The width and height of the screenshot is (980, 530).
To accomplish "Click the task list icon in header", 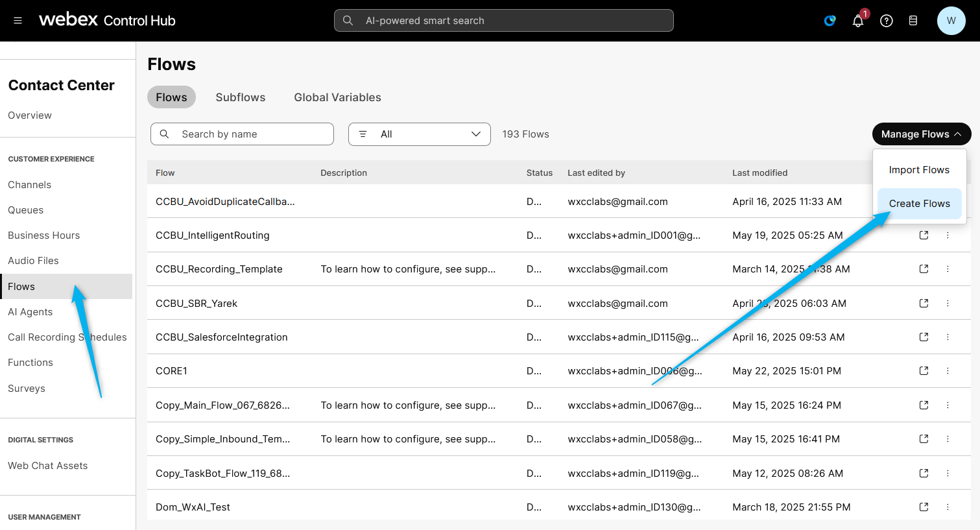I will coord(913,21).
